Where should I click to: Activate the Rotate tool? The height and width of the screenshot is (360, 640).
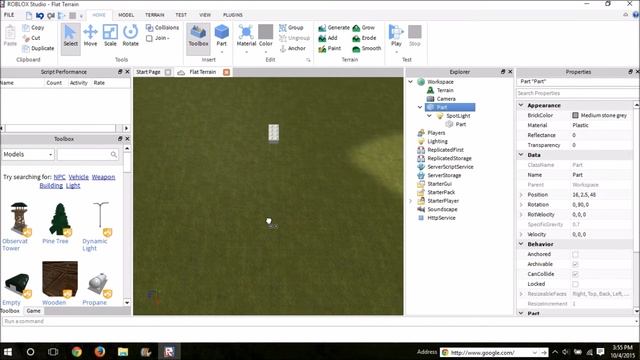coord(131,36)
